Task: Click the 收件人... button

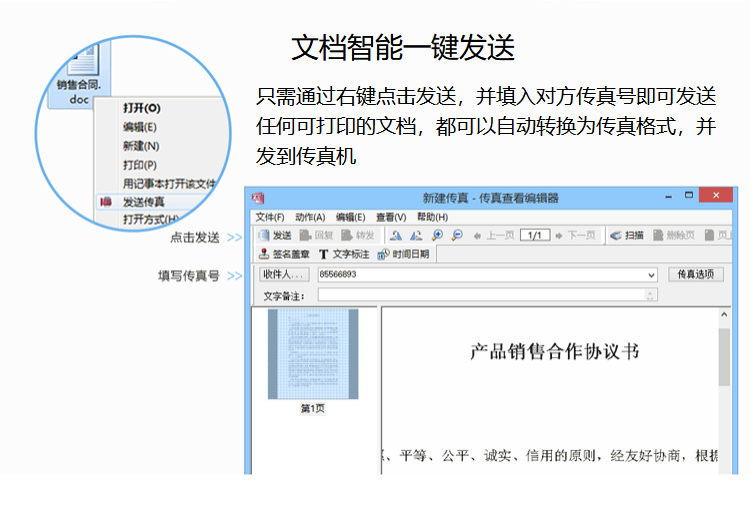Action: [x=284, y=275]
